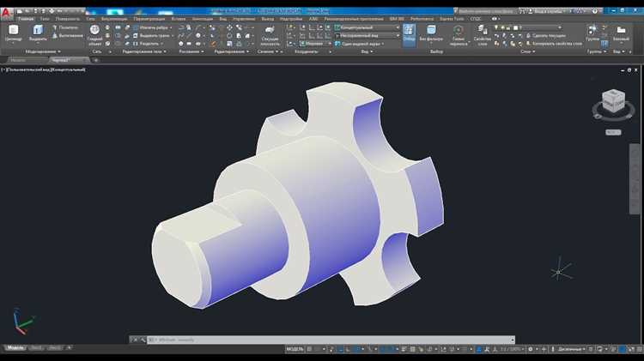
Task: Select the Extrude (Выдавить) tool
Action: (38, 33)
